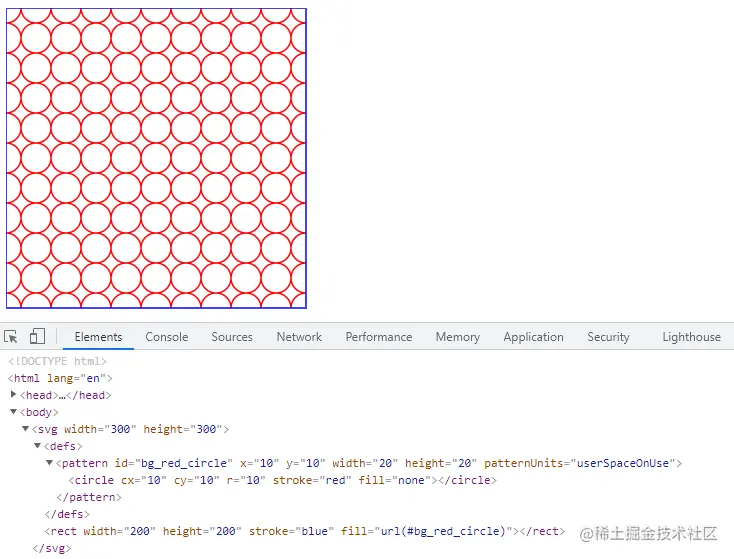Select the rect element node
This screenshot has width=734, height=559.
point(304,531)
